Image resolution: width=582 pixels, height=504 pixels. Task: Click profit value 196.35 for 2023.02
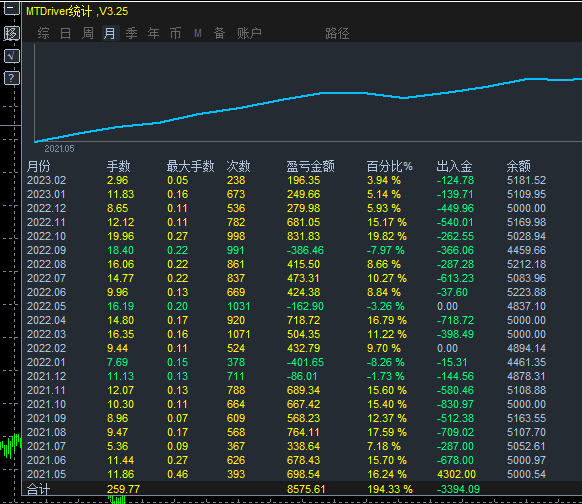click(x=304, y=180)
